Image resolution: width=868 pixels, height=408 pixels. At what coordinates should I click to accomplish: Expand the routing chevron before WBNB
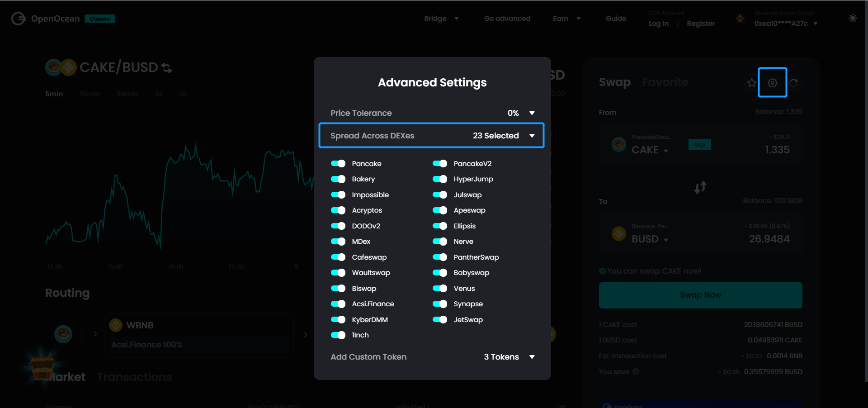[95, 334]
